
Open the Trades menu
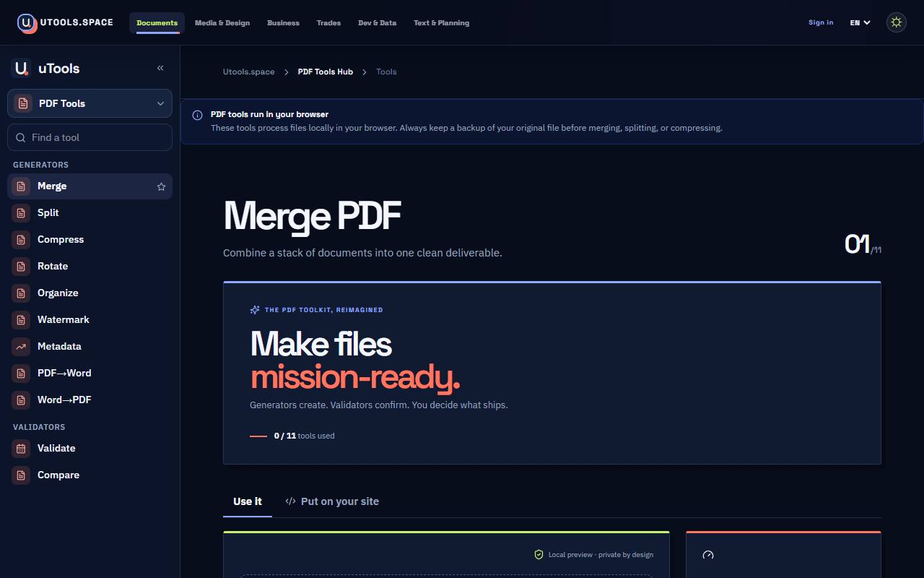[x=328, y=22]
